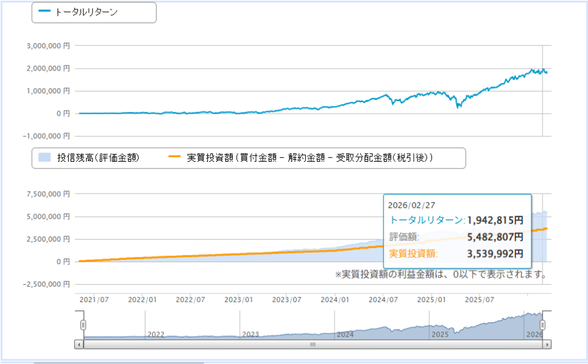This screenshot has height=364, width=588.
Task: Toggle the トータルリターン legend series
Action: click(86, 12)
